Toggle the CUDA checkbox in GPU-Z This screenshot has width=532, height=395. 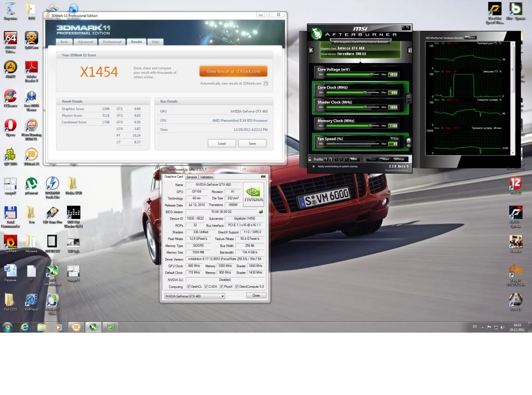[205, 287]
